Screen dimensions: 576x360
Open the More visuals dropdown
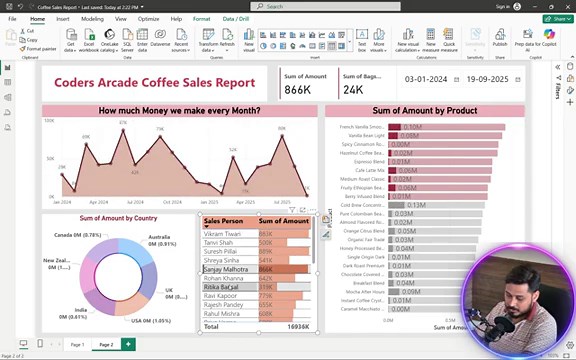379,40
